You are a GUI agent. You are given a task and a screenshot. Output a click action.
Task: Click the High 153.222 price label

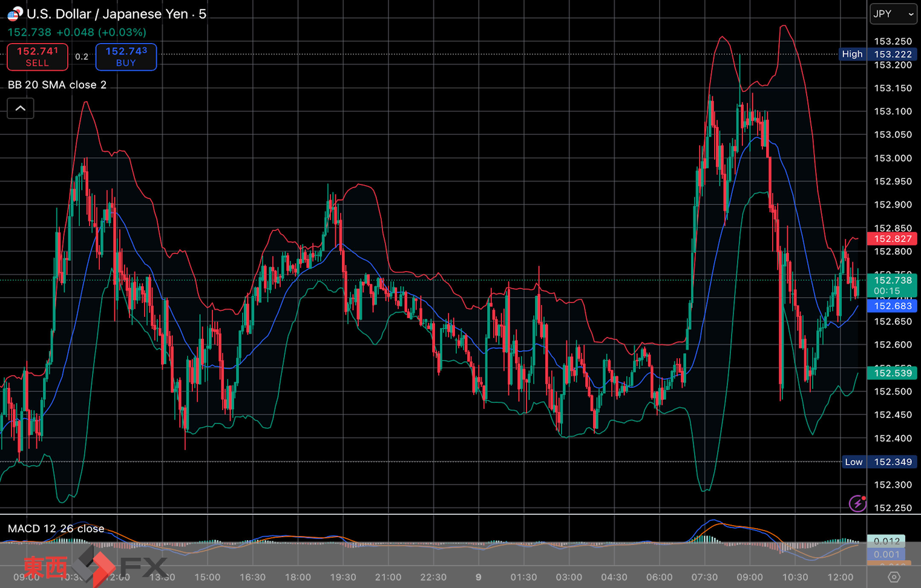[x=878, y=54]
